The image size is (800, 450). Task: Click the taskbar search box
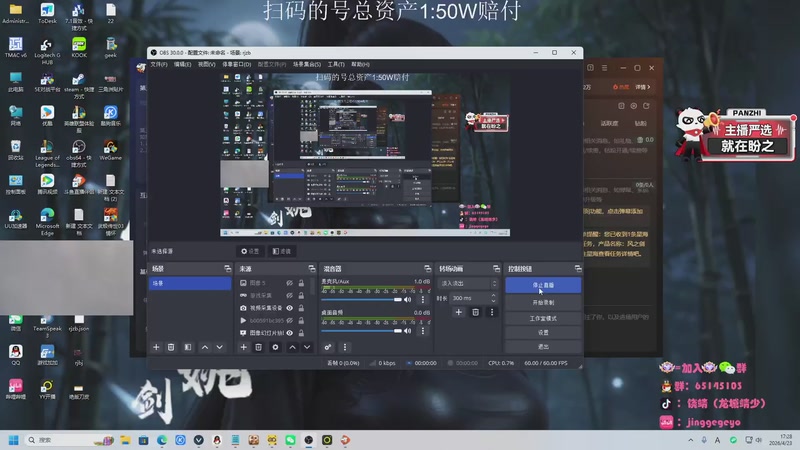click(69, 440)
